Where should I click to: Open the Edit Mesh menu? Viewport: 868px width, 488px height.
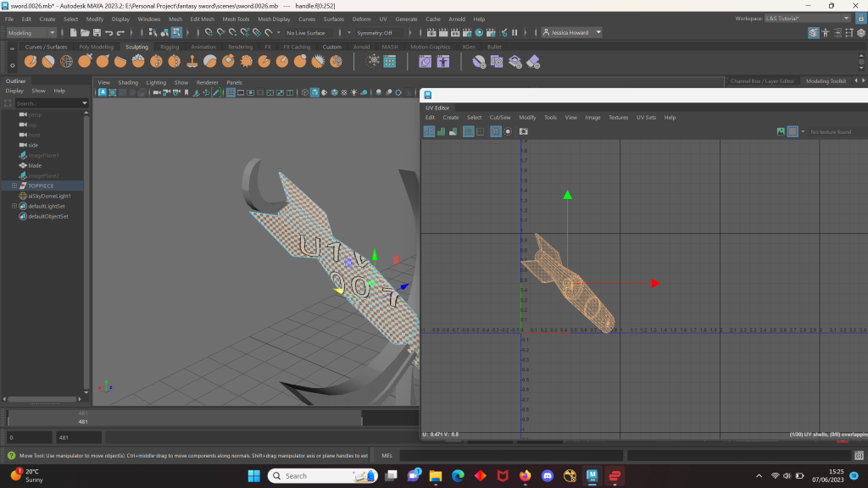202,19
